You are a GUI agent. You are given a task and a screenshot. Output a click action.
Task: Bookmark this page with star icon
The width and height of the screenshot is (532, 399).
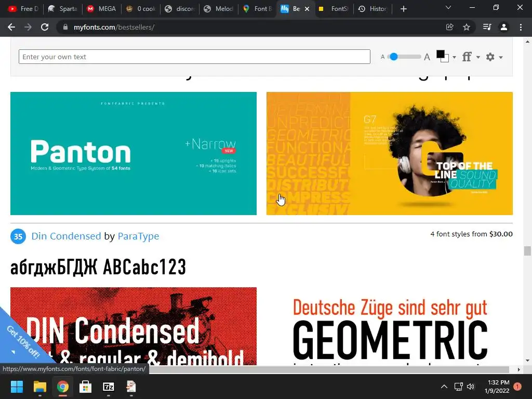[467, 27]
